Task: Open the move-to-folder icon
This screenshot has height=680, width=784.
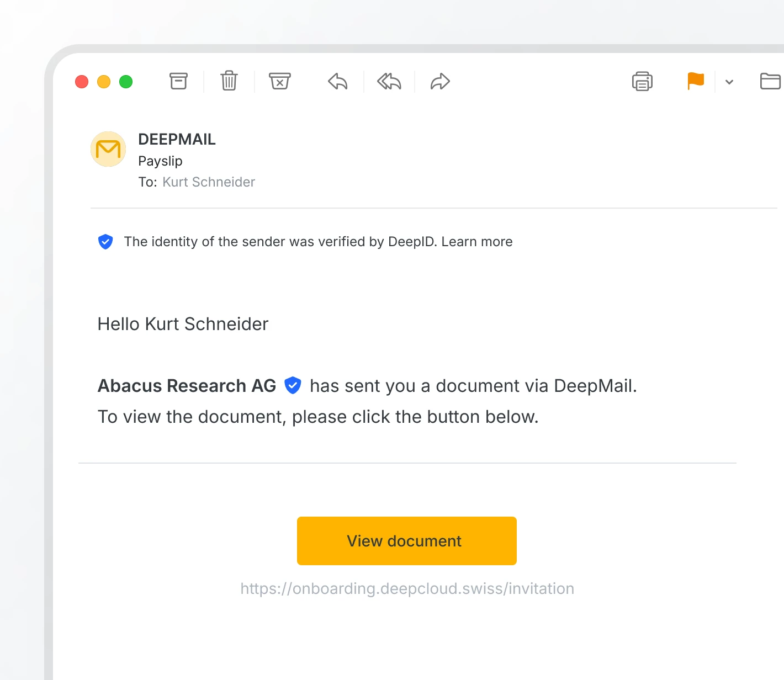Action: [770, 82]
